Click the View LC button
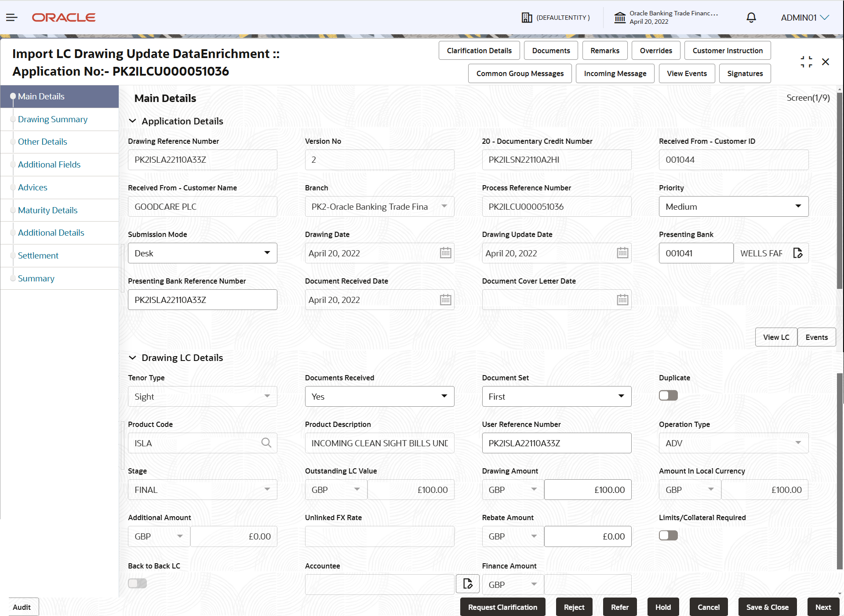The image size is (844, 616). (775, 337)
